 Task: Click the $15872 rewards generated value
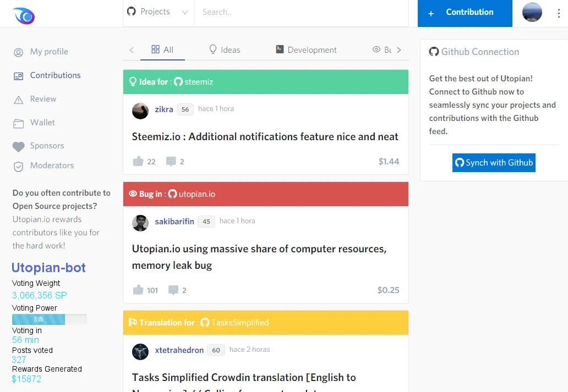click(x=26, y=379)
